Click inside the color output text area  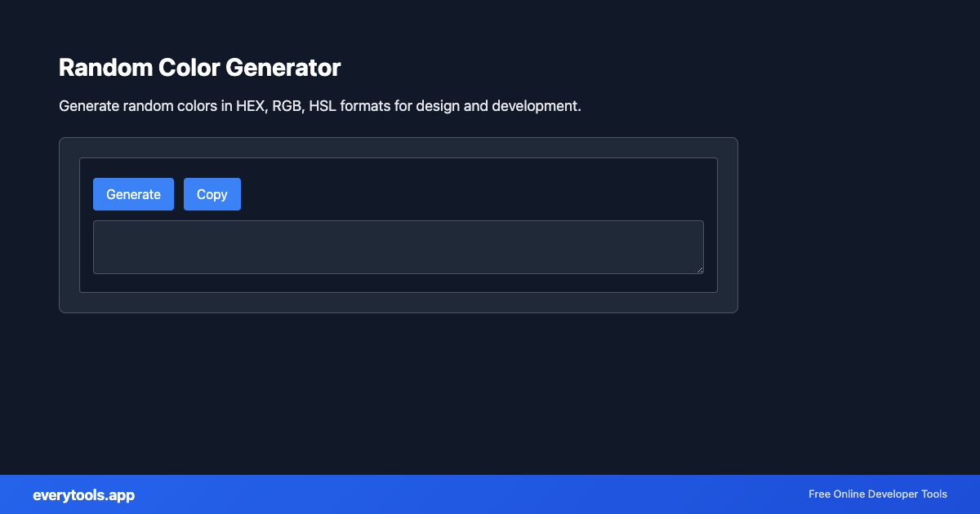(399, 246)
